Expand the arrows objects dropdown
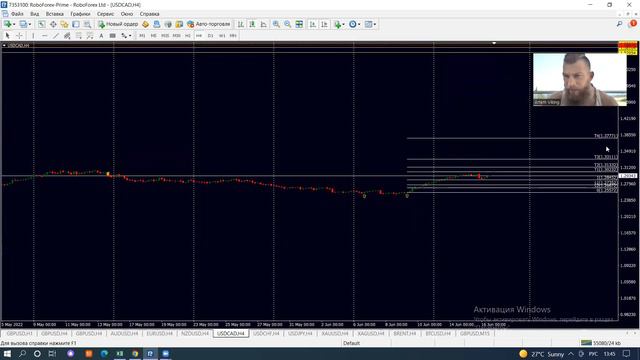Image resolution: width=640 pixels, height=360 pixels. [x=130, y=36]
